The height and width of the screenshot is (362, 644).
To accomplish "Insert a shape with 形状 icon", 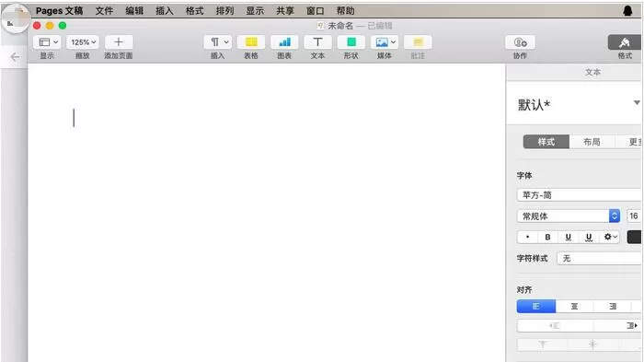I will tap(351, 42).
